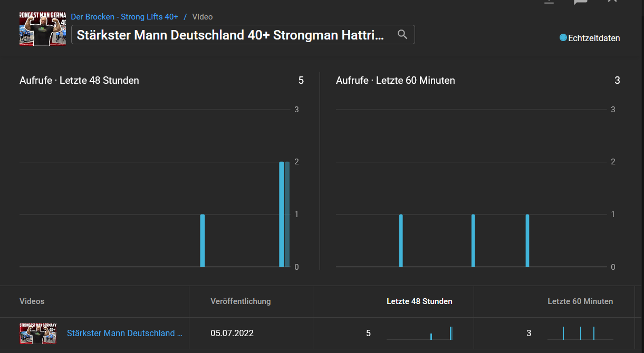Image resolution: width=644 pixels, height=353 pixels.
Task: Click the 48-hour sparkline in table row
Action: (x=420, y=334)
